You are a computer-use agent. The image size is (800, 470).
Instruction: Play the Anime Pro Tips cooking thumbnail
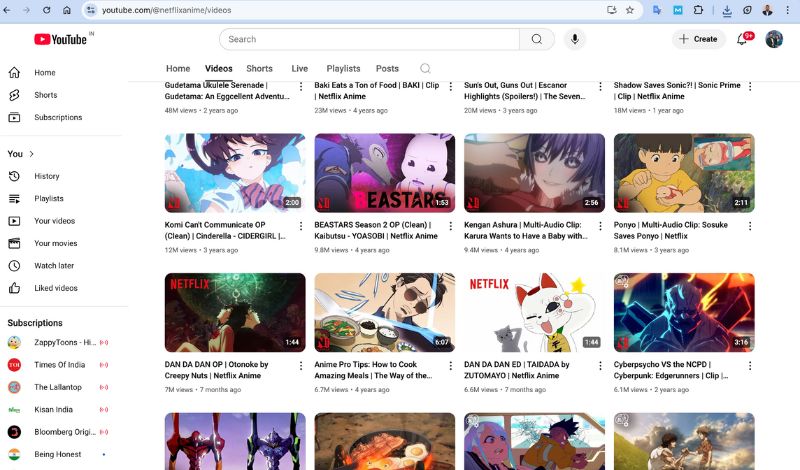(385, 312)
